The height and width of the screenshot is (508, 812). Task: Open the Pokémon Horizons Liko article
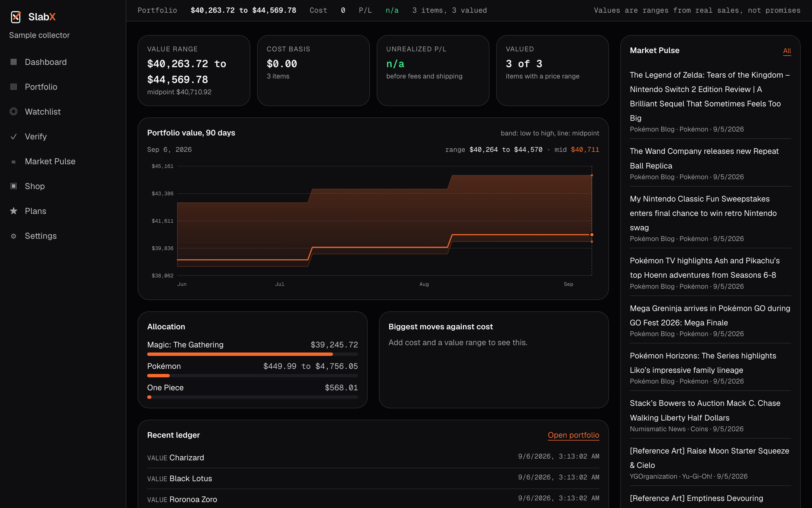click(x=703, y=363)
